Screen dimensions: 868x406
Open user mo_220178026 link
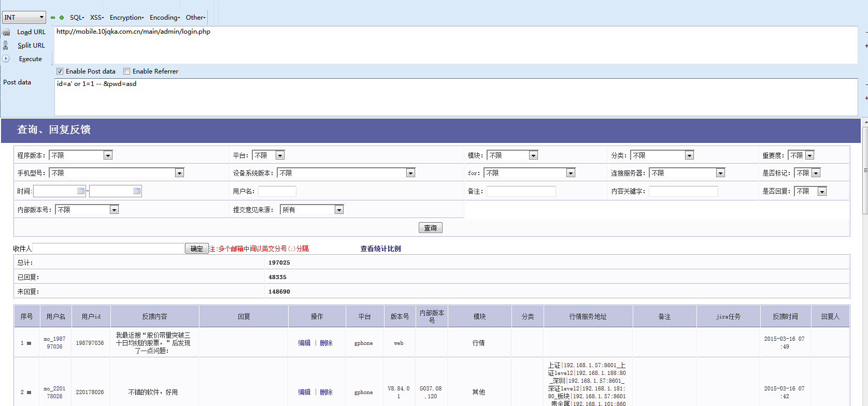(x=54, y=393)
